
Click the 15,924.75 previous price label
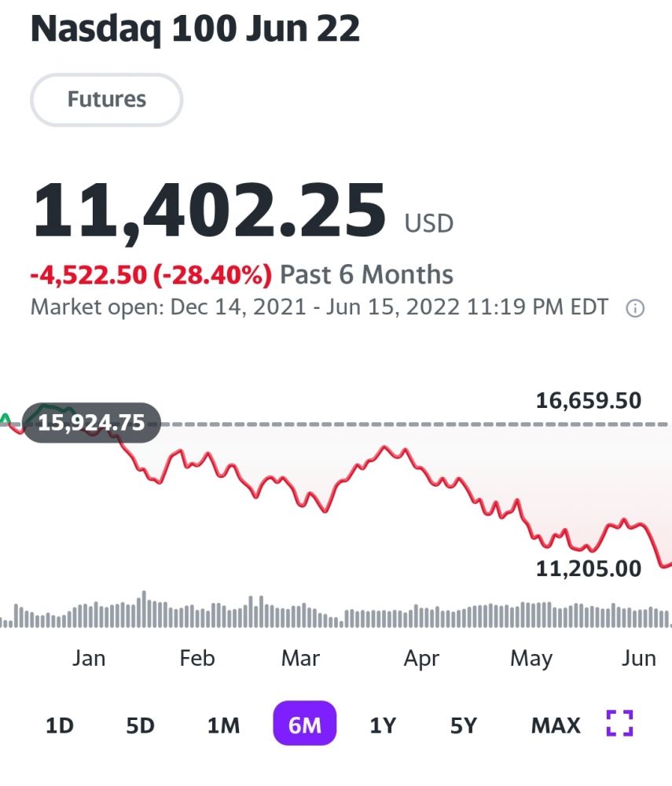91,423
